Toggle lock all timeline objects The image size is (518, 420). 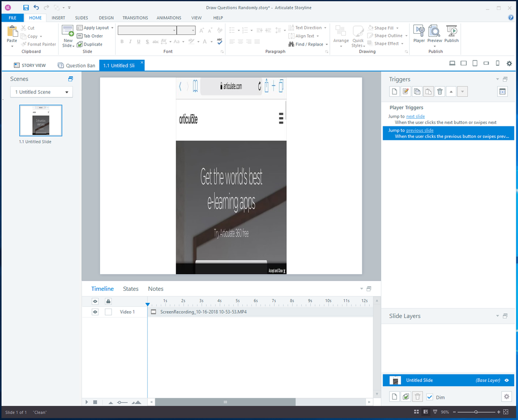click(x=108, y=301)
